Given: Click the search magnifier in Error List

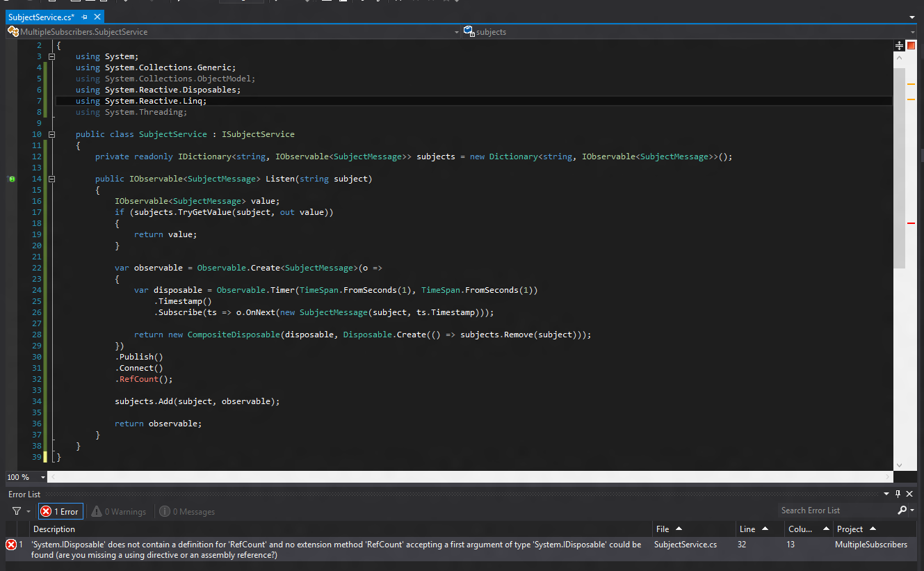Looking at the screenshot, I should pyautogui.click(x=902, y=510).
